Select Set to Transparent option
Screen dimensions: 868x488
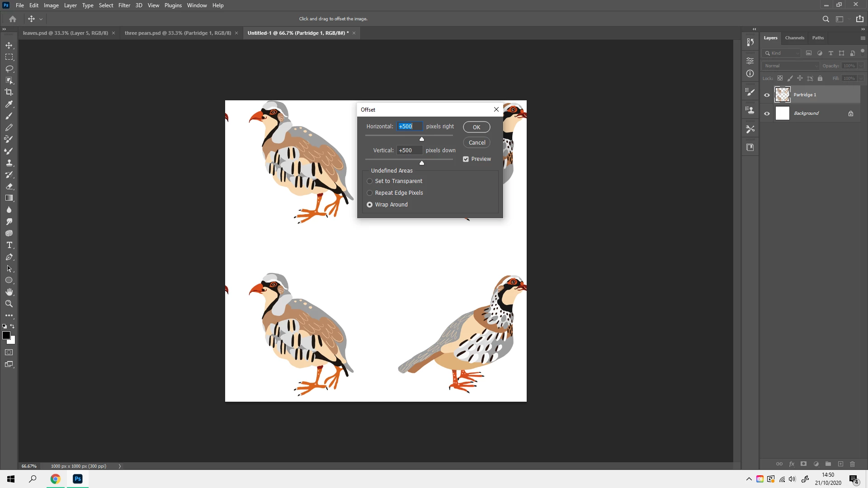coord(370,181)
